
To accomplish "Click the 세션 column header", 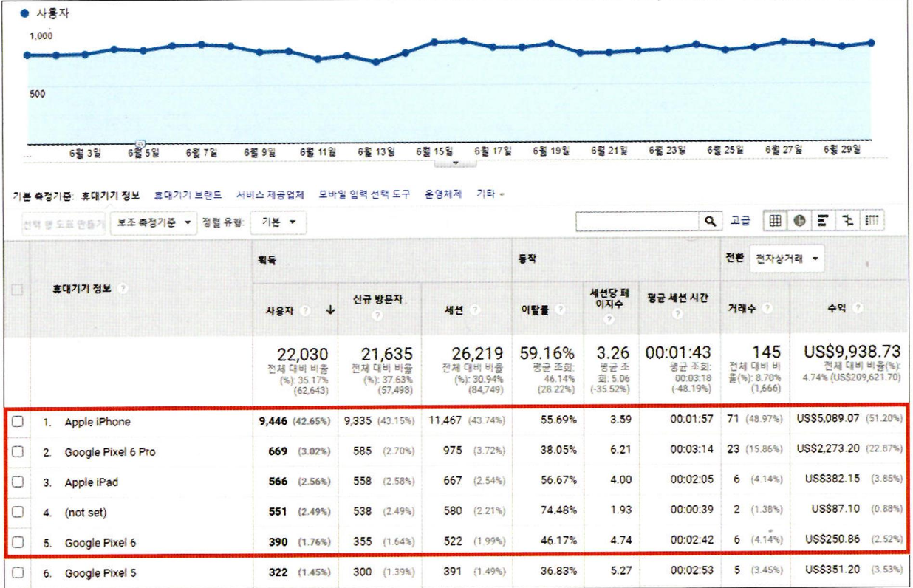I will [454, 312].
